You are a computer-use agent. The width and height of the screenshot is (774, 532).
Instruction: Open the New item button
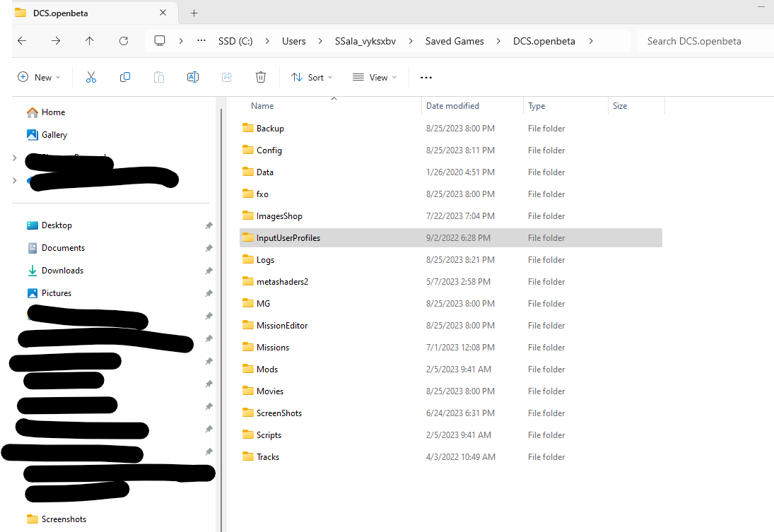point(39,78)
